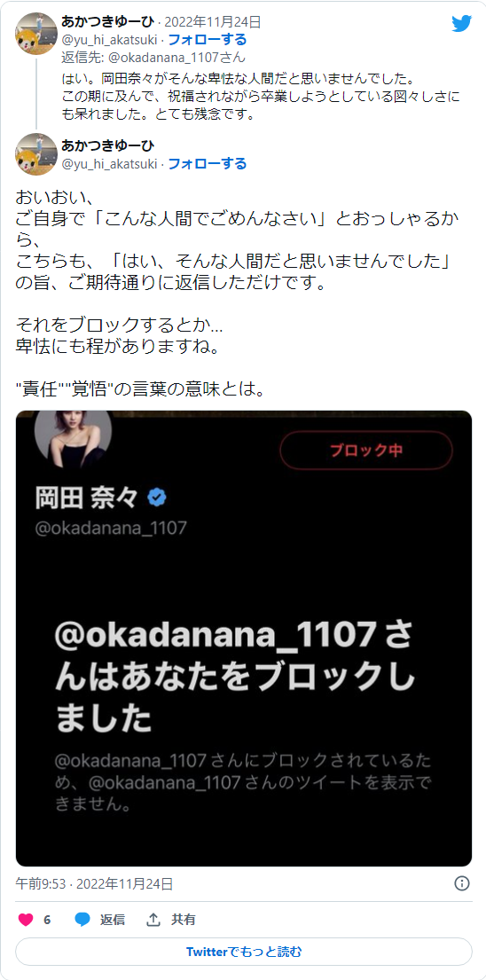Viewport: 486px width, 980px height.
Task: Open the 2022年11月24日 date link at top
Action: (x=212, y=22)
